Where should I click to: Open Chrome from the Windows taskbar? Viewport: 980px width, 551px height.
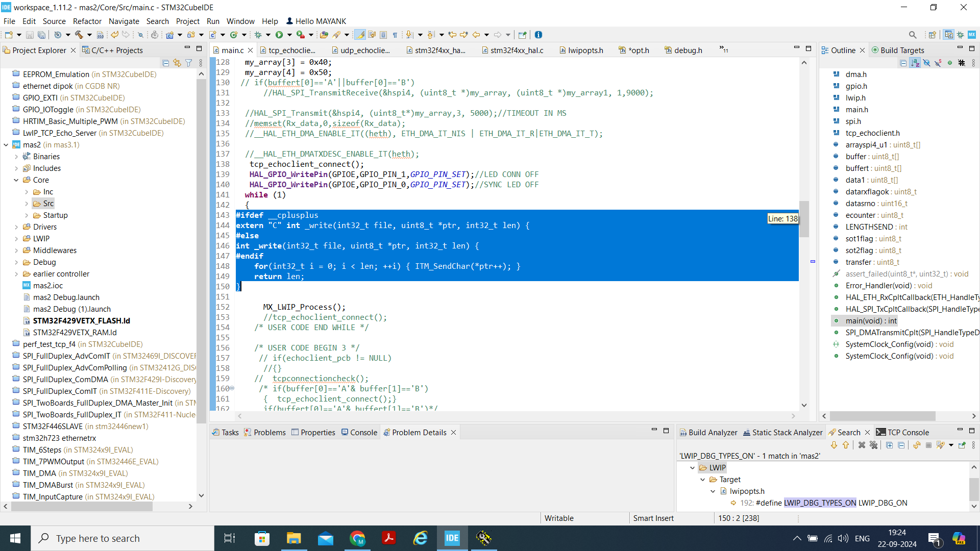coord(357,538)
